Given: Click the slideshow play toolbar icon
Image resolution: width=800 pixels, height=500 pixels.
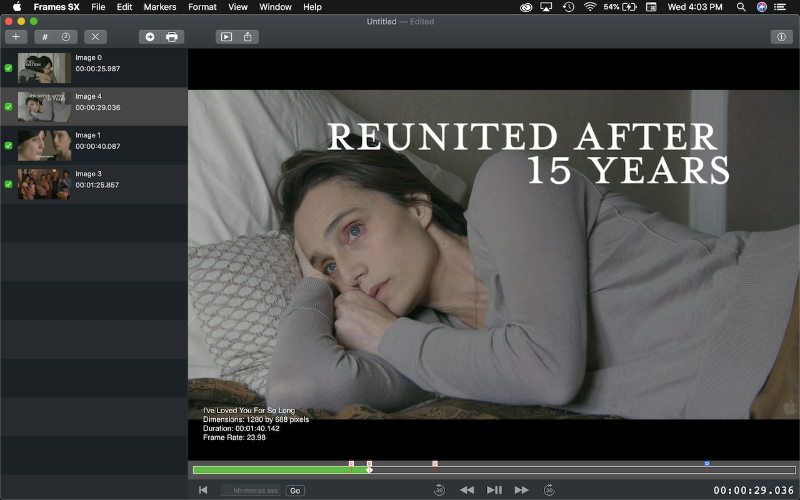Looking at the screenshot, I should click(226, 37).
